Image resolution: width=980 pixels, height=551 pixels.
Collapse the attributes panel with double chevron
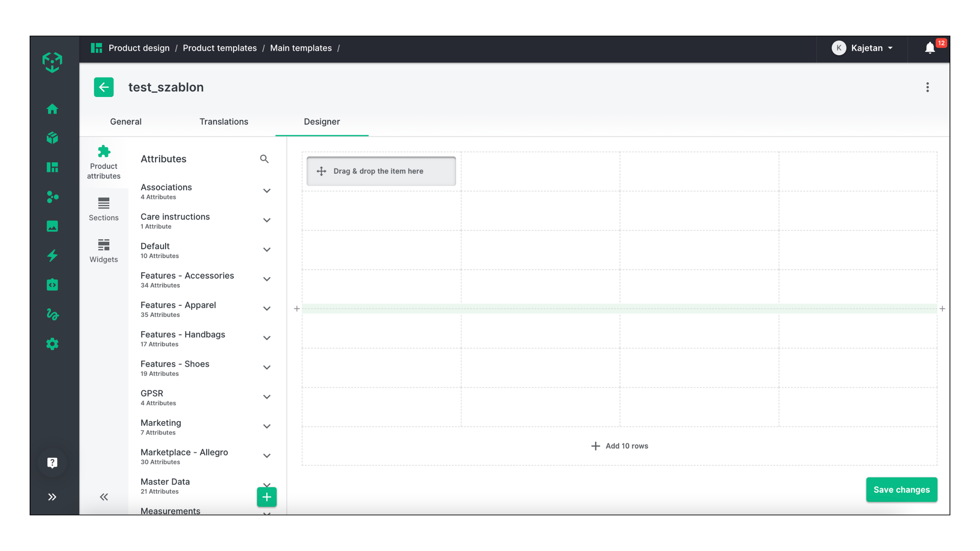pos(104,497)
